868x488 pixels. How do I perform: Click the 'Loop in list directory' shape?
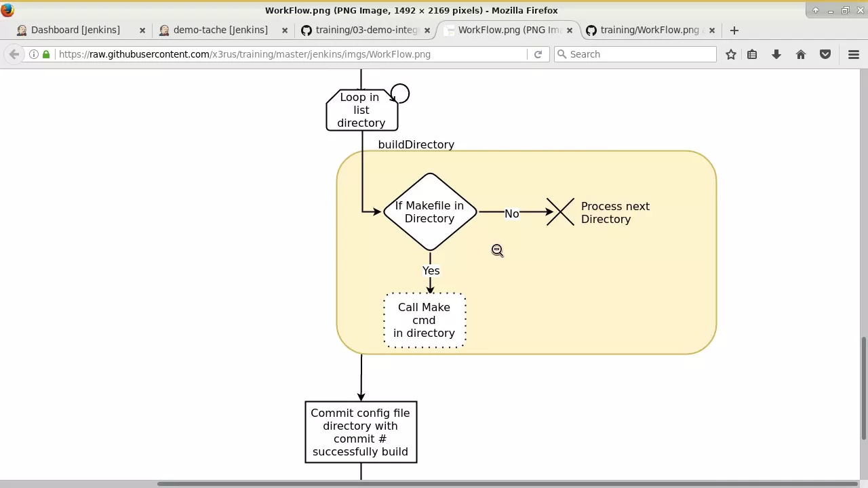click(x=361, y=110)
